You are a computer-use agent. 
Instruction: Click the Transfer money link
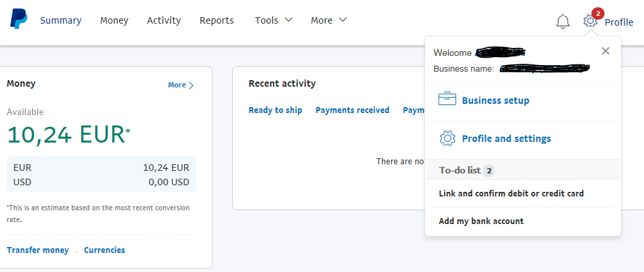coord(37,250)
